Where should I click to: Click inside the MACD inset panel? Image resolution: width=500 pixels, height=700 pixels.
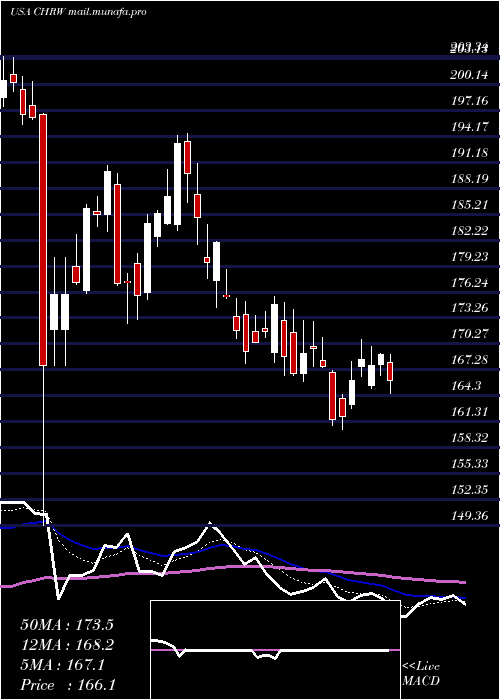275,650
